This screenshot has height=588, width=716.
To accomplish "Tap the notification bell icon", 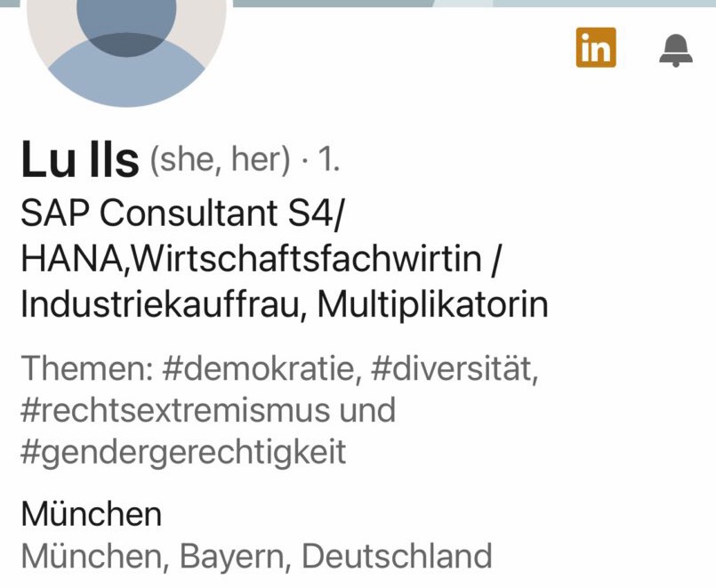I will pos(675,50).
